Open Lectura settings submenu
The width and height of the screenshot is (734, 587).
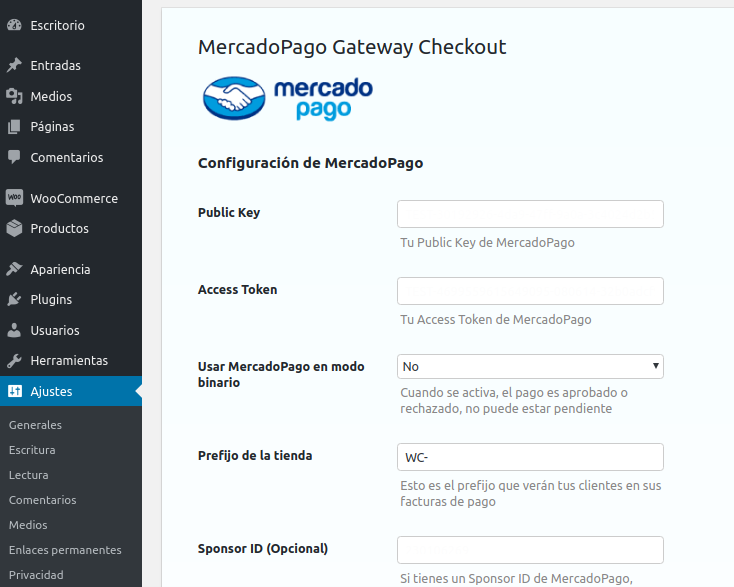[29, 475]
